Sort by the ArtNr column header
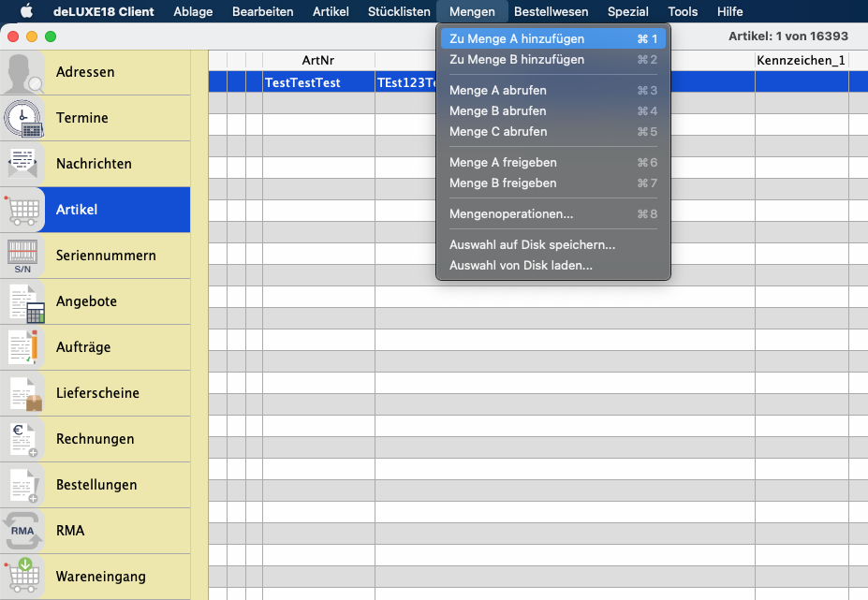Image resolution: width=868 pixels, height=600 pixels. [x=317, y=61]
